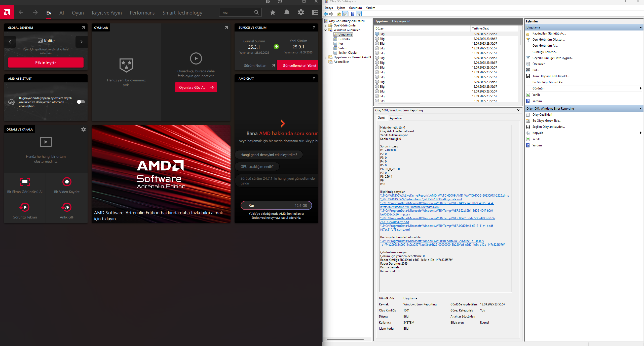Select Güvenlik log in tree

pos(344,39)
